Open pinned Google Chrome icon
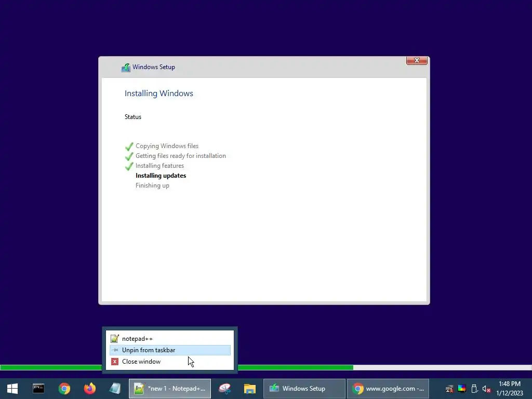The image size is (532, 399). point(64,389)
